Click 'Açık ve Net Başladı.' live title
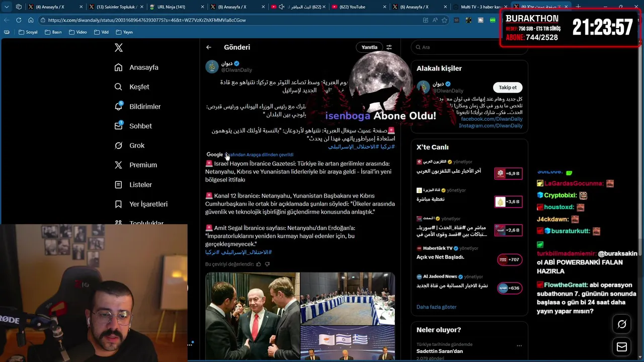 pos(440,257)
